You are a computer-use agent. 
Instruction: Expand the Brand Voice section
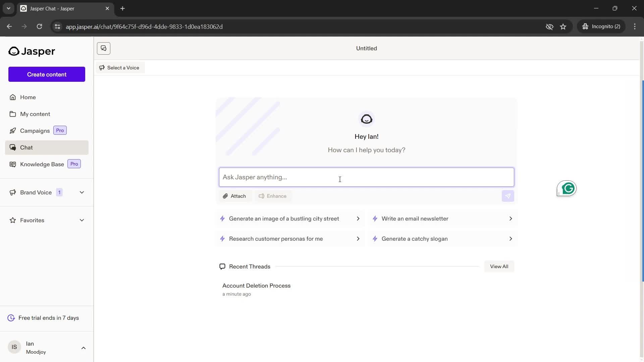(x=82, y=192)
